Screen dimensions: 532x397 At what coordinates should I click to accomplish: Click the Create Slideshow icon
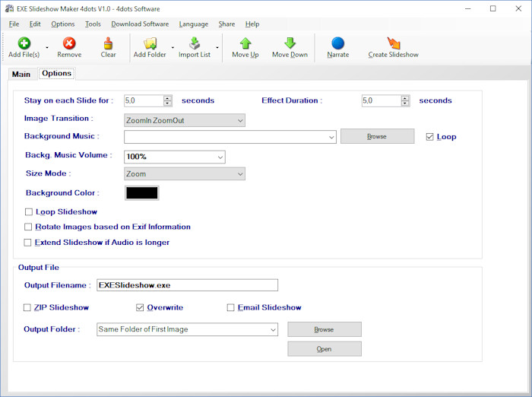coord(394,43)
